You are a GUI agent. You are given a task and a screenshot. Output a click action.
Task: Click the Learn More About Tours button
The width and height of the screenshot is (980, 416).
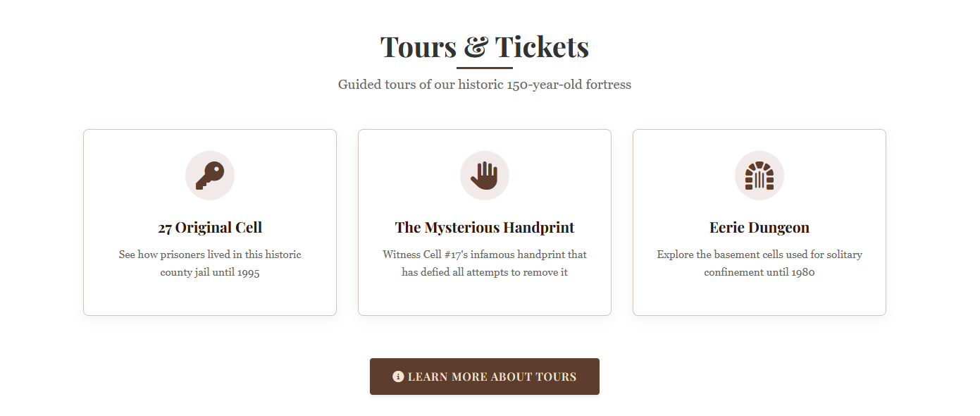[x=484, y=377]
